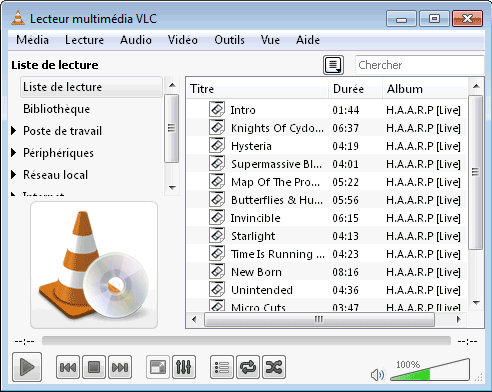Set volume on the volume slider

click(430, 370)
